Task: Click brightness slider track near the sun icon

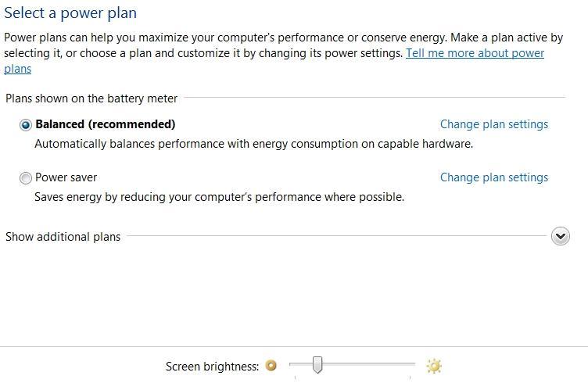Action: tap(407, 364)
